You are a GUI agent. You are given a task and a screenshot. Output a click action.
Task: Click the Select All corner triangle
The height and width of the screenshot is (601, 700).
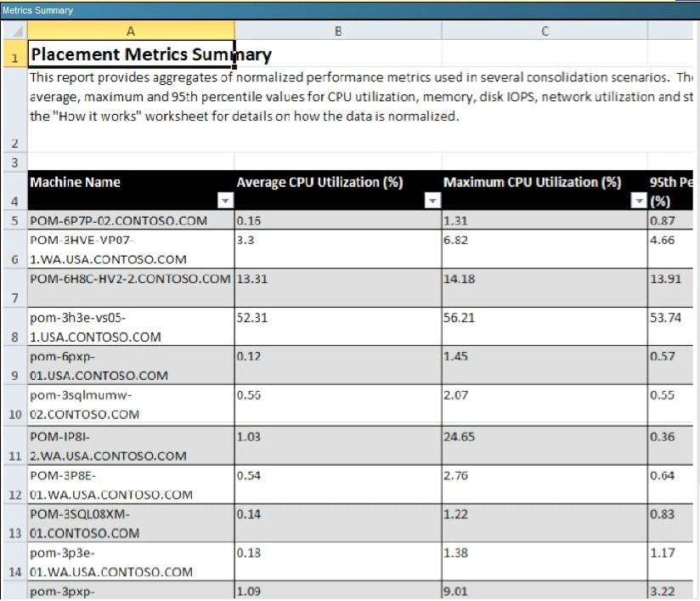[x=15, y=31]
